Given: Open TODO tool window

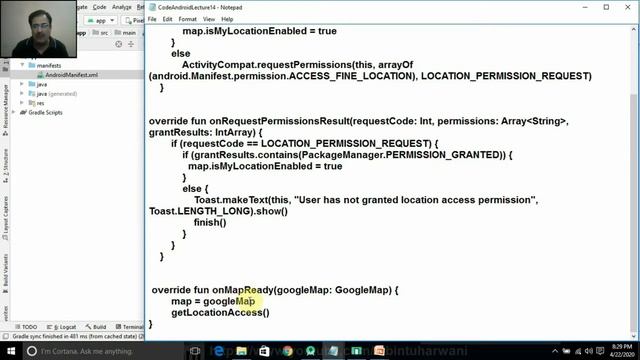Looking at the screenshot, I should coord(26,327).
